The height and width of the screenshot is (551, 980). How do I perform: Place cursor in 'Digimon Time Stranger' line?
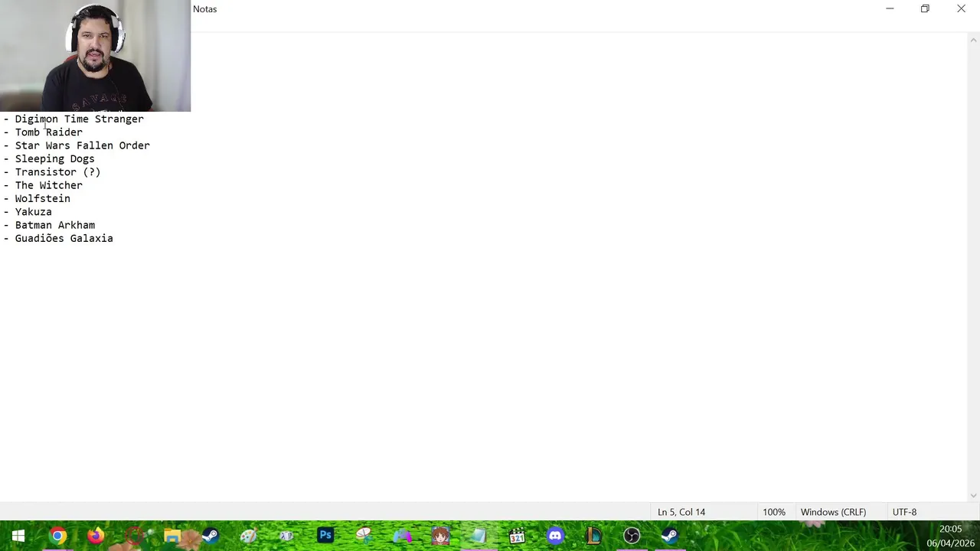[x=80, y=119]
